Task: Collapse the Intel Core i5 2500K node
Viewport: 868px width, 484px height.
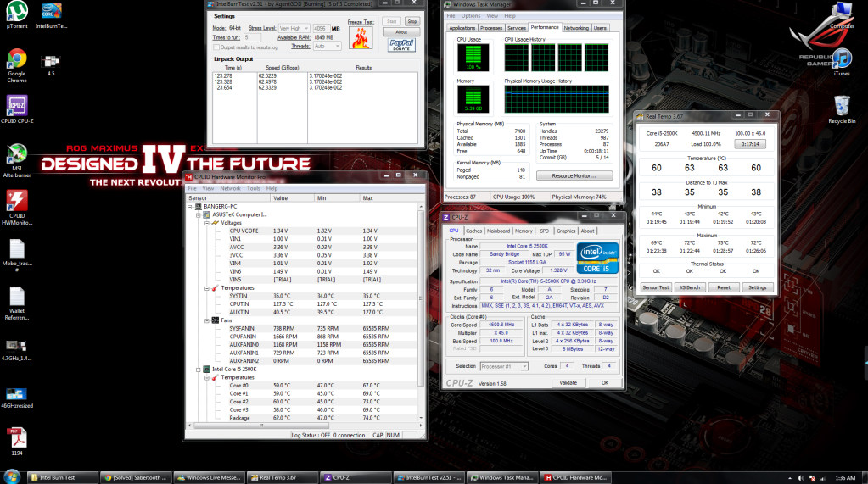Action: coord(199,370)
